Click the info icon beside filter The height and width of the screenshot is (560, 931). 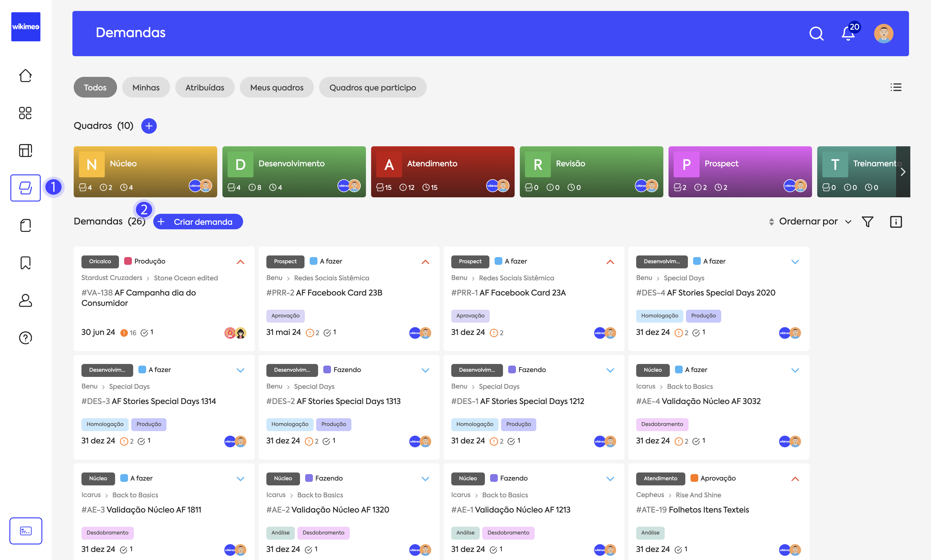click(x=895, y=222)
